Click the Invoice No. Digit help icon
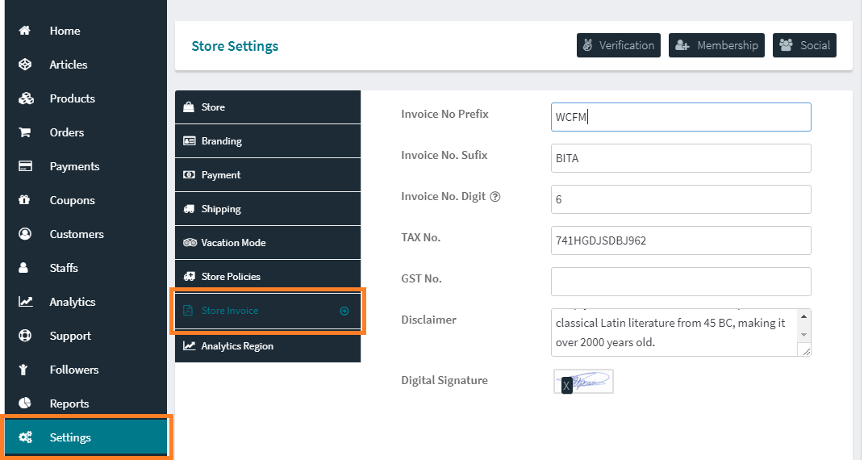The image size is (868, 460). pos(495,196)
